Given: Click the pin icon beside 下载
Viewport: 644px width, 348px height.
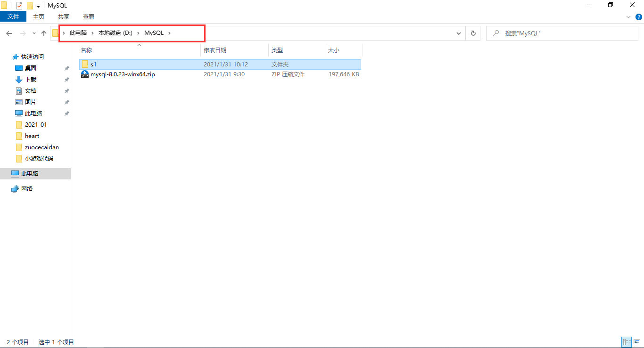Looking at the screenshot, I should click(x=67, y=80).
